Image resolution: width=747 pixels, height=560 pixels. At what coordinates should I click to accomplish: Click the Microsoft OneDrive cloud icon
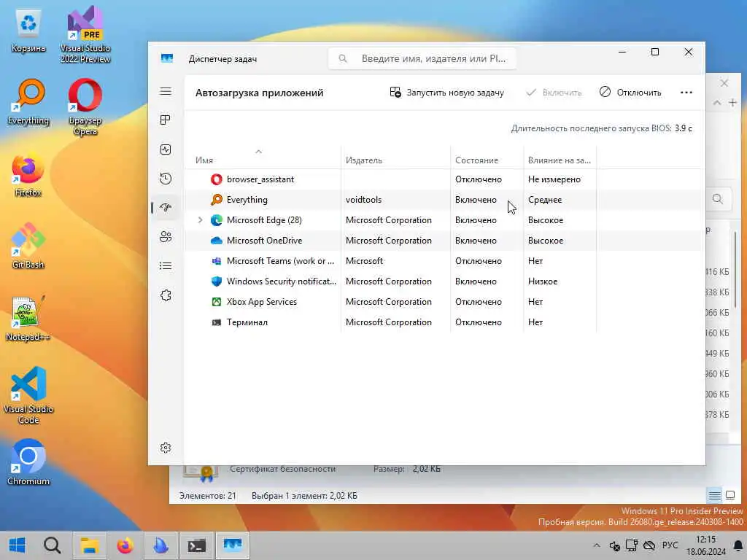[x=216, y=241]
